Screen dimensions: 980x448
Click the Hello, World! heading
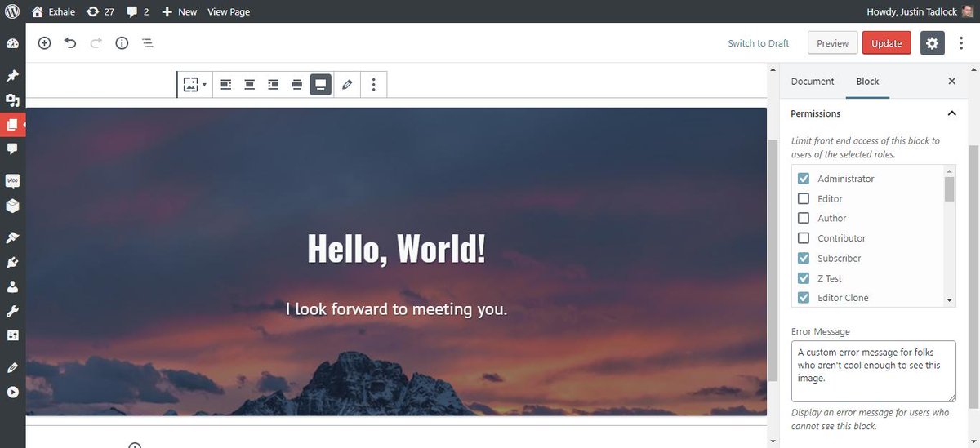click(396, 248)
